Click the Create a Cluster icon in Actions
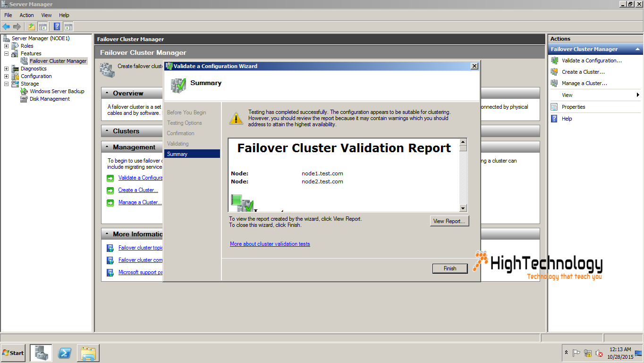Viewport: 644px width, 363px height. tap(554, 72)
